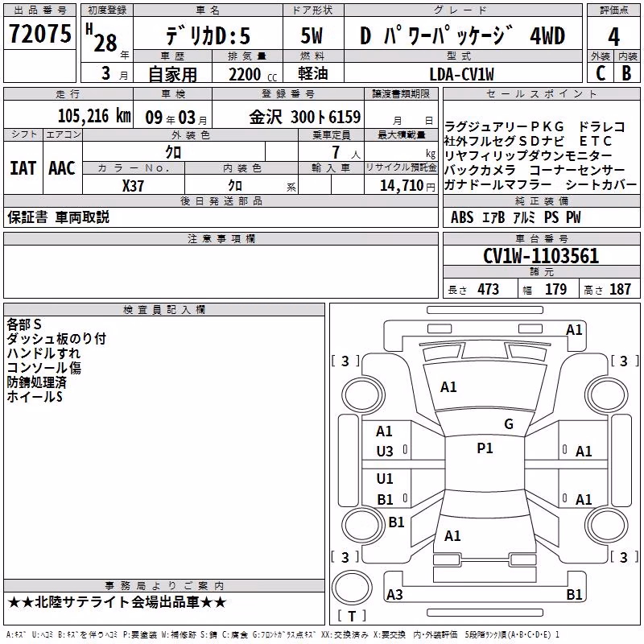Select vehicle inspection date 09年03月
Viewport: 644px width, 644px height.
click(x=176, y=118)
